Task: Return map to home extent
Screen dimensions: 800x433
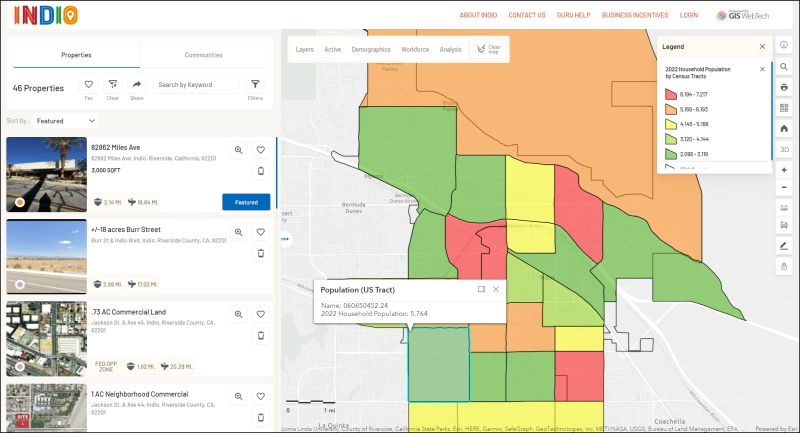Action: [x=784, y=129]
